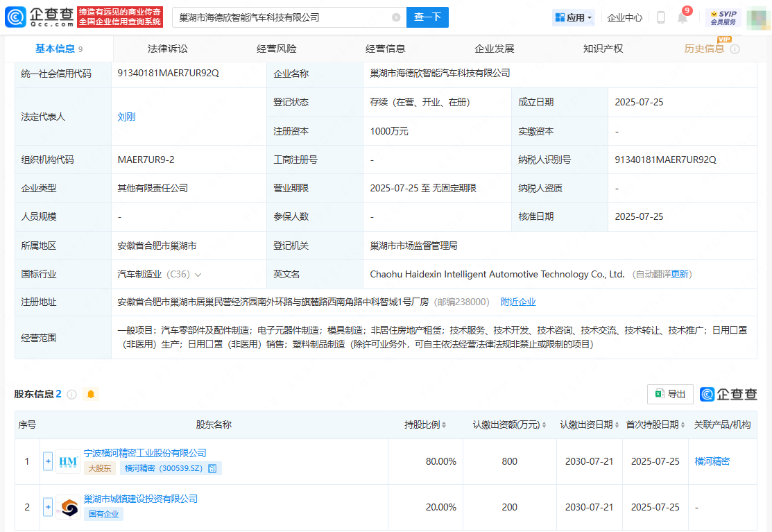Viewport: 772px width, 532px height.
Task: Switch to 经营信息 tab
Action: pyautogui.click(x=385, y=49)
